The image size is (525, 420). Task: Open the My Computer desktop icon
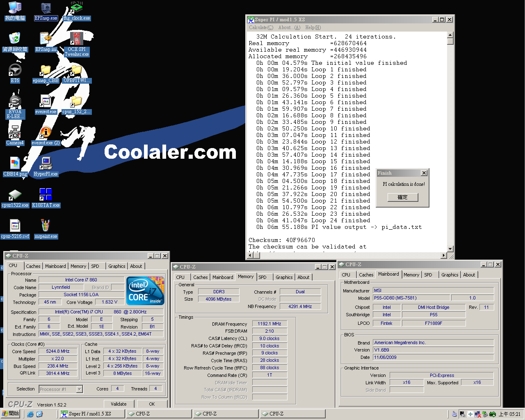(15, 11)
